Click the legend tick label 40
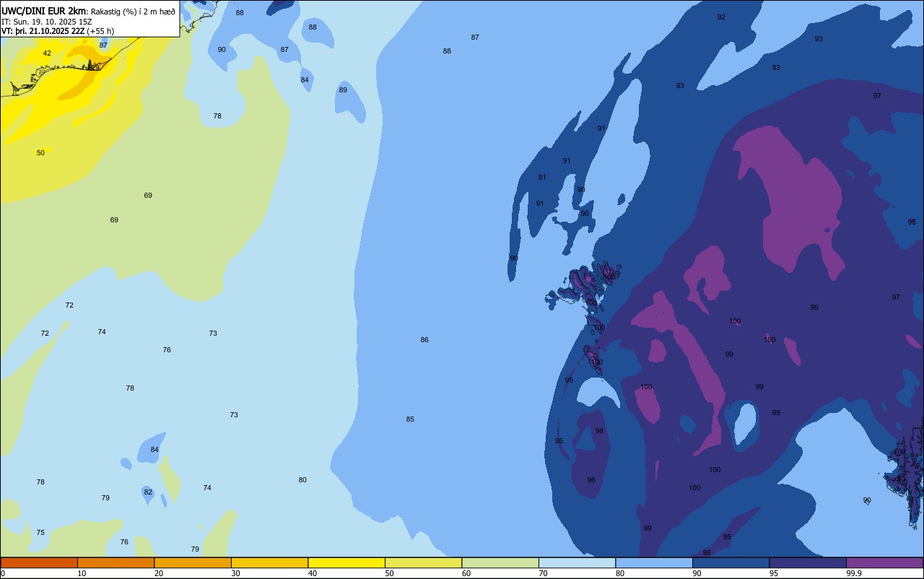This screenshot has height=579, width=924. click(x=312, y=573)
